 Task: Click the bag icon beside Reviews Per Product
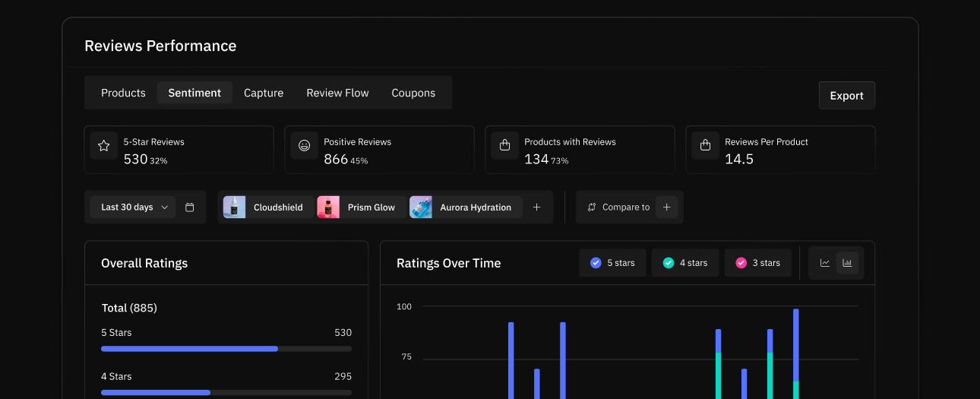click(705, 146)
